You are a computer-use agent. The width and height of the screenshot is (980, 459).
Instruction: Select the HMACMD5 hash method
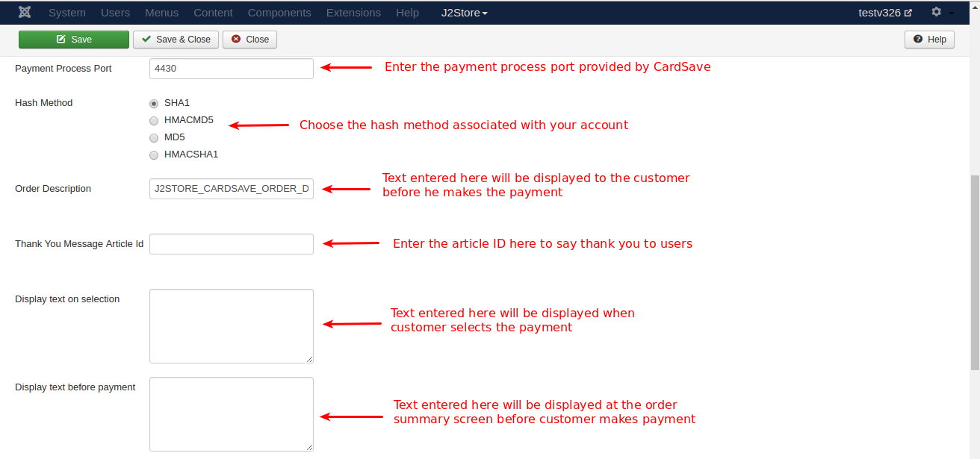pos(154,120)
